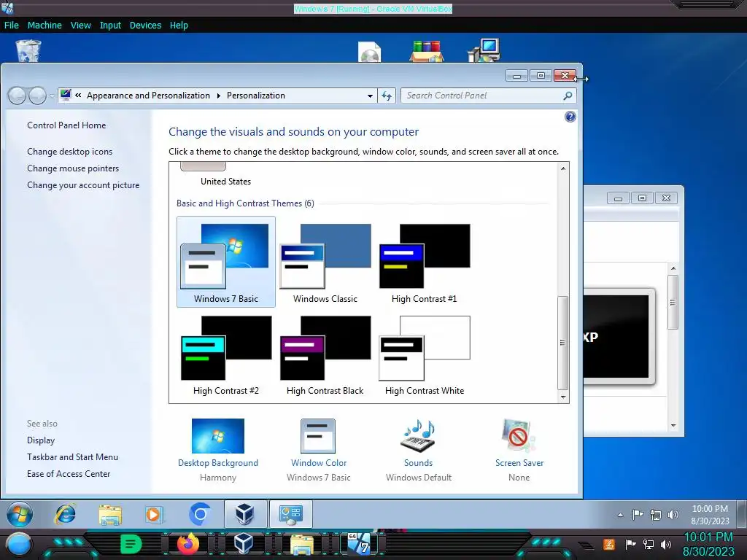Click the theme list scrollbar thumb
The image size is (747, 560).
pyautogui.click(x=563, y=343)
